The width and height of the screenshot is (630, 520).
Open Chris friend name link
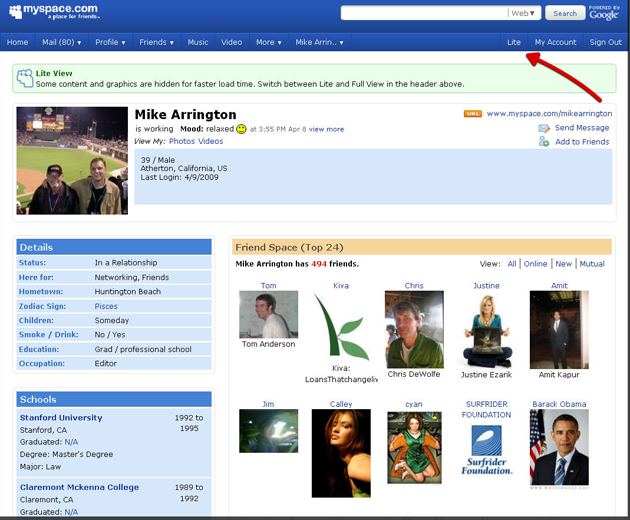(414, 286)
